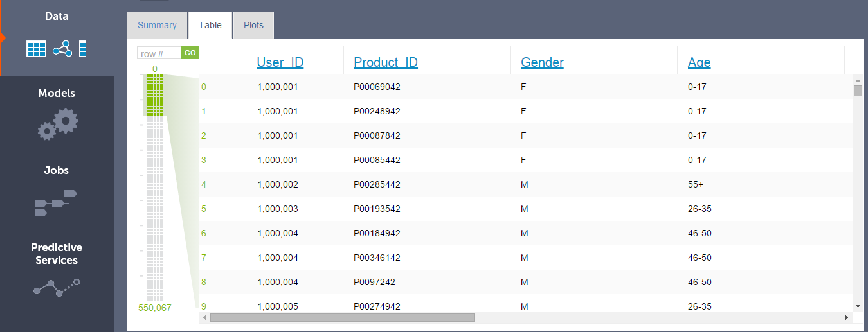Open the Data graph network icon
The height and width of the screenshot is (332, 868).
pos(62,49)
